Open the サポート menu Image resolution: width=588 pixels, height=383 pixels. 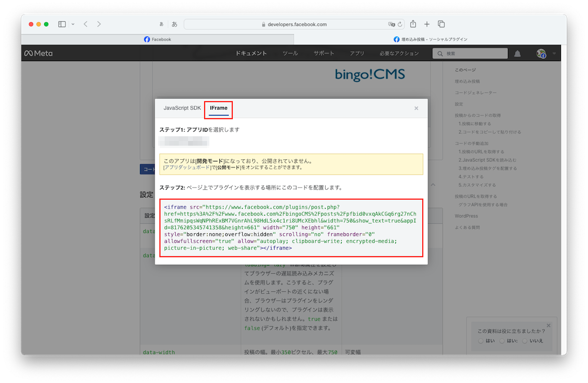click(x=324, y=53)
